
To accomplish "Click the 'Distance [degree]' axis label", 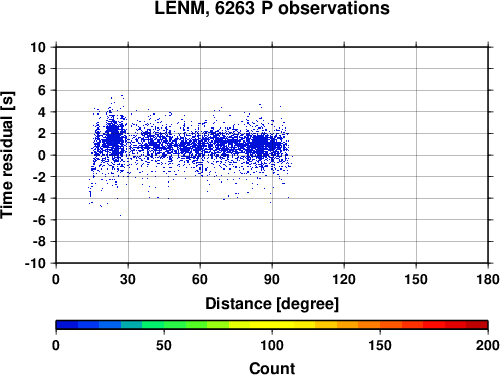I will tap(272, 304).
